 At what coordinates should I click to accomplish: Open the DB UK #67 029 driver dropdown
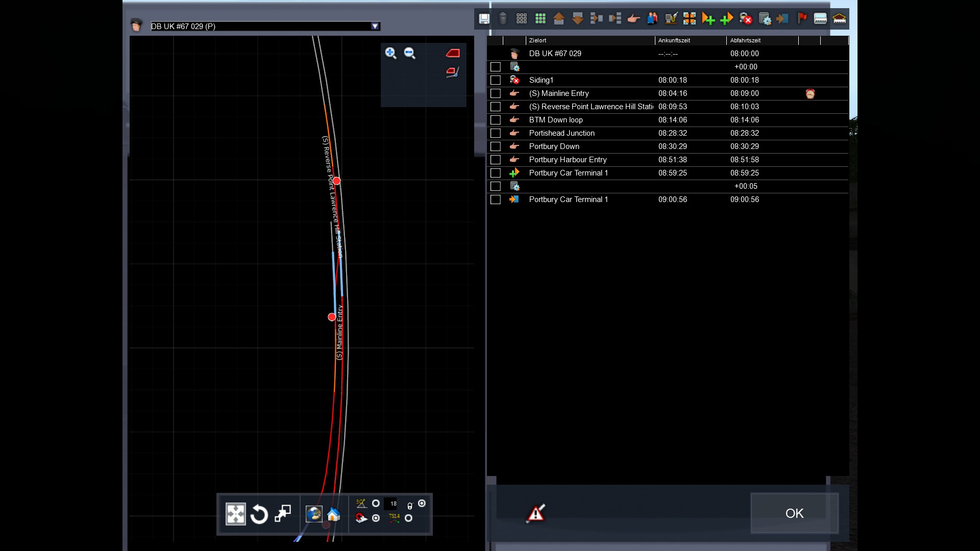tap(375, 27)
